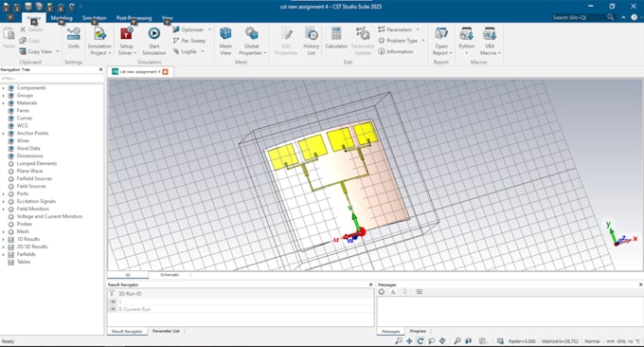
Task: Click Copy View in Clipboard group
Action: tap(35, 51)
